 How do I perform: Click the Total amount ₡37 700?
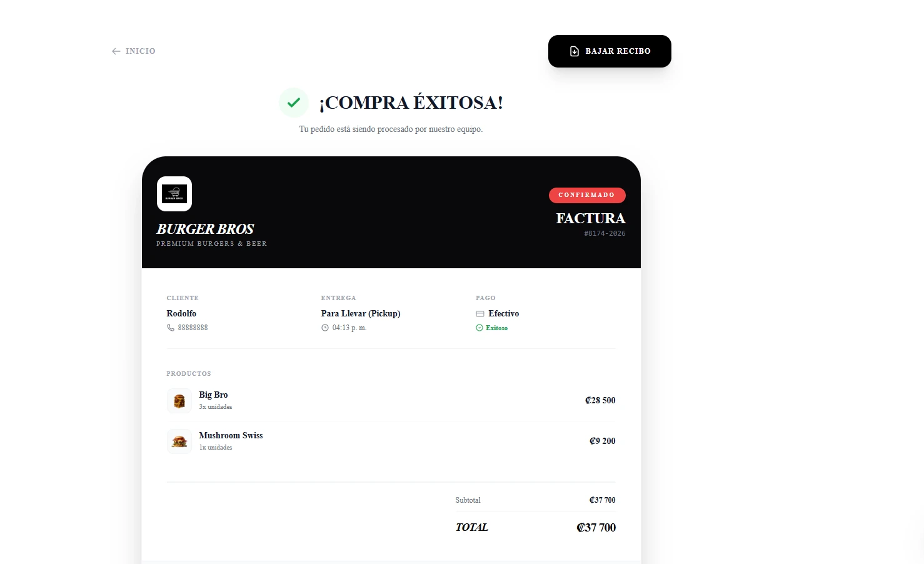point(596,528)
